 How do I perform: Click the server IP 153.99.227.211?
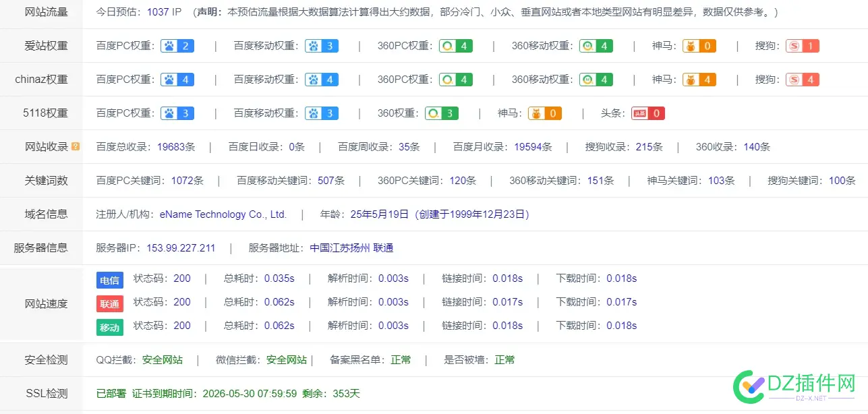[x=181, y=247]
